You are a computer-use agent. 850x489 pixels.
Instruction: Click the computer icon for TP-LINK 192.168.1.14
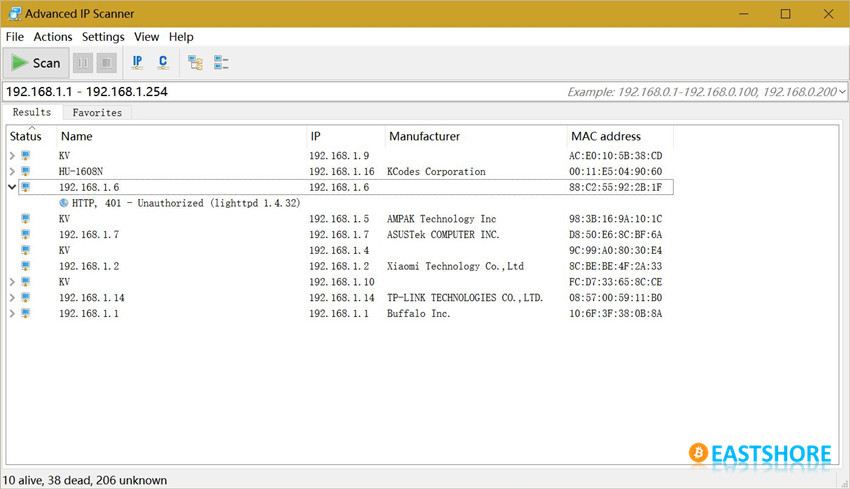(x=25, y=298)
